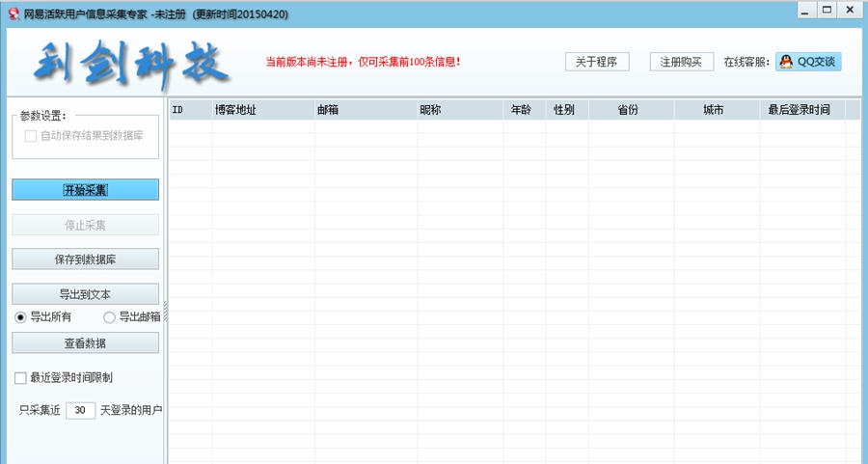
Task: Click the disabled 停止采集 button
Action: (x=85, y=225)
